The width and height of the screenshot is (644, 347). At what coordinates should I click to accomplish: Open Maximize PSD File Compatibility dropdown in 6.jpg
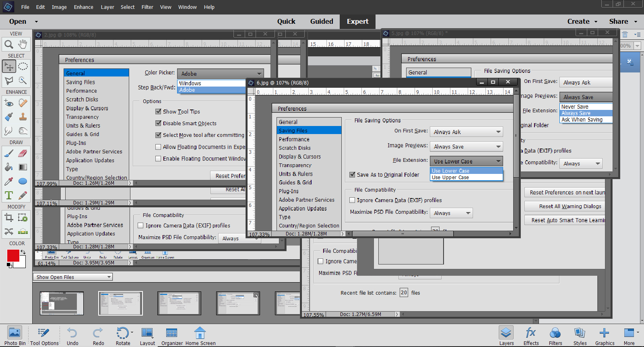[x=451, y=213]
